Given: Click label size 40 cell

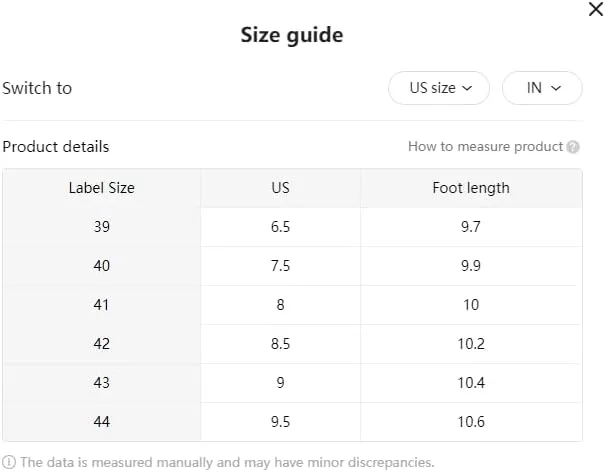Looking at the screenshot, I should tap(102, 266).
